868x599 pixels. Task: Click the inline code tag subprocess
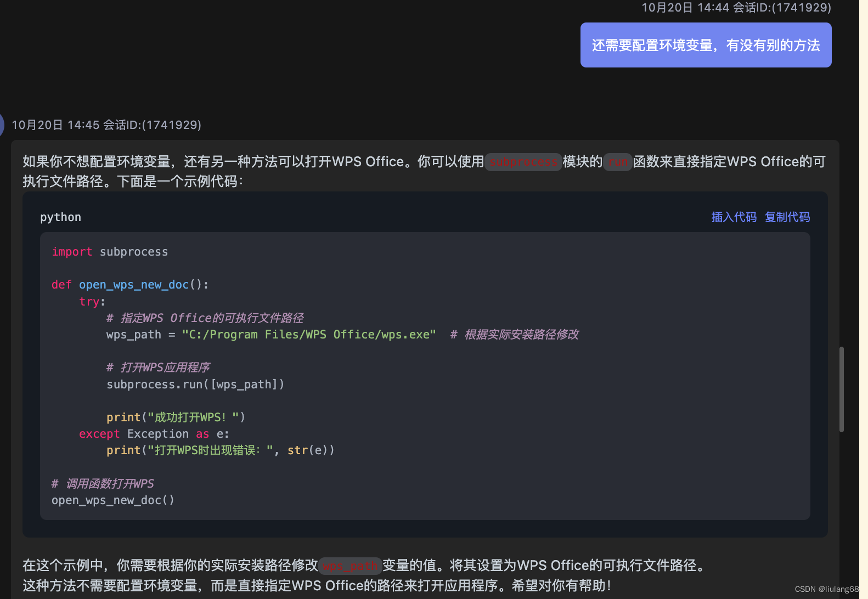523,162
